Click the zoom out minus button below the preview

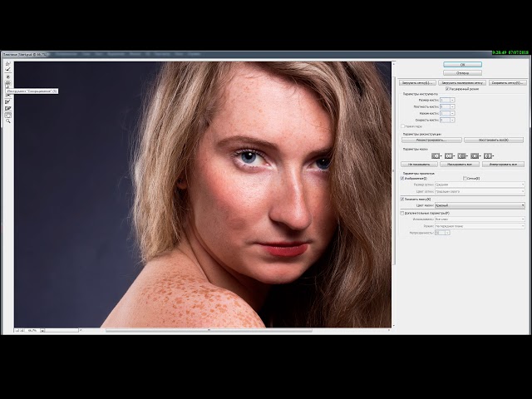click(x=17, y=330)
